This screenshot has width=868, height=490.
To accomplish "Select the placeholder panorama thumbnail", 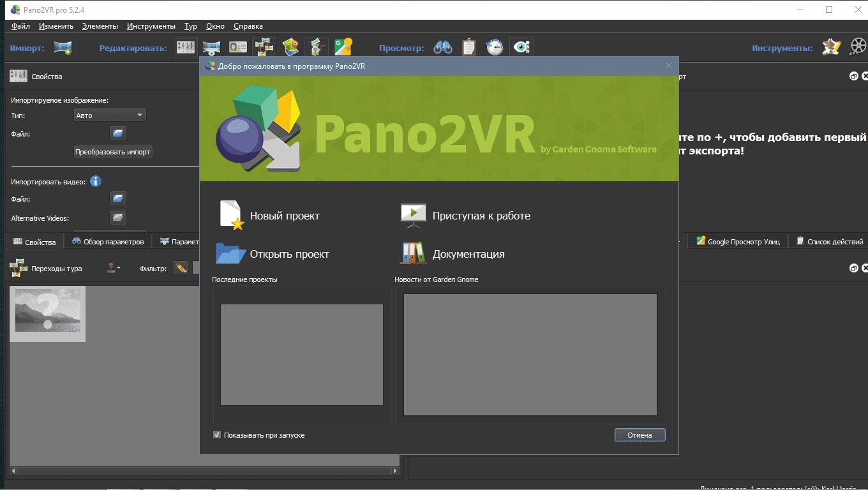I will pyautogui.click(x=48, y=314).
